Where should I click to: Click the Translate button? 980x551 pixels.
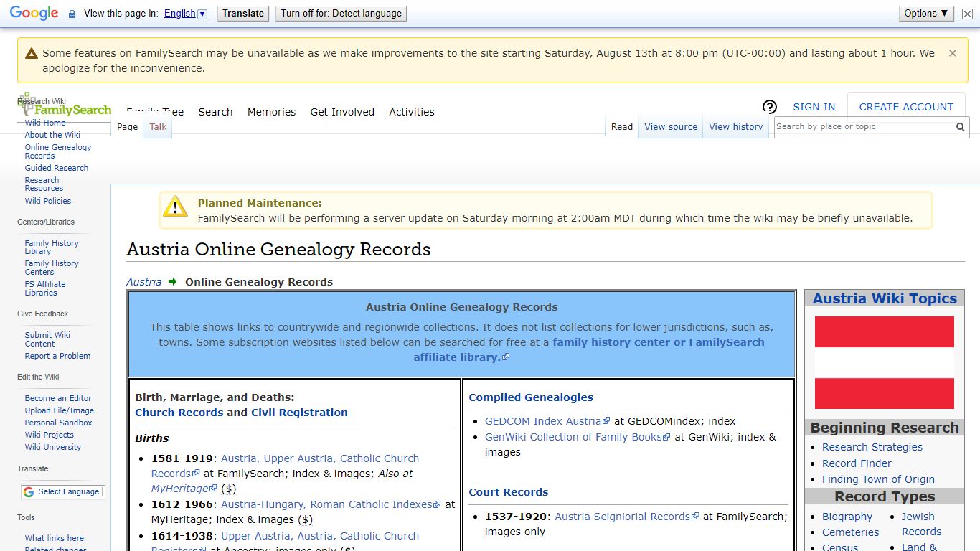click(x=243, y=14)
